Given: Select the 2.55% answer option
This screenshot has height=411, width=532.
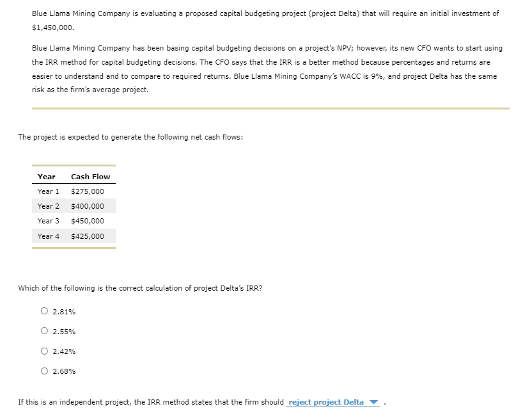Looking at the screenshot, I should [x=44, y=331].
